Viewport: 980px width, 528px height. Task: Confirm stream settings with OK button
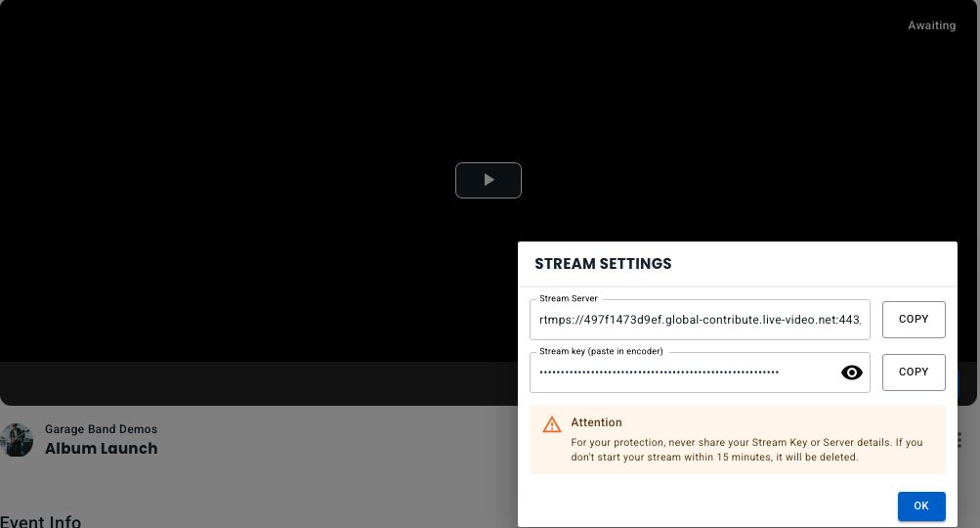click(x=921, y=506)
